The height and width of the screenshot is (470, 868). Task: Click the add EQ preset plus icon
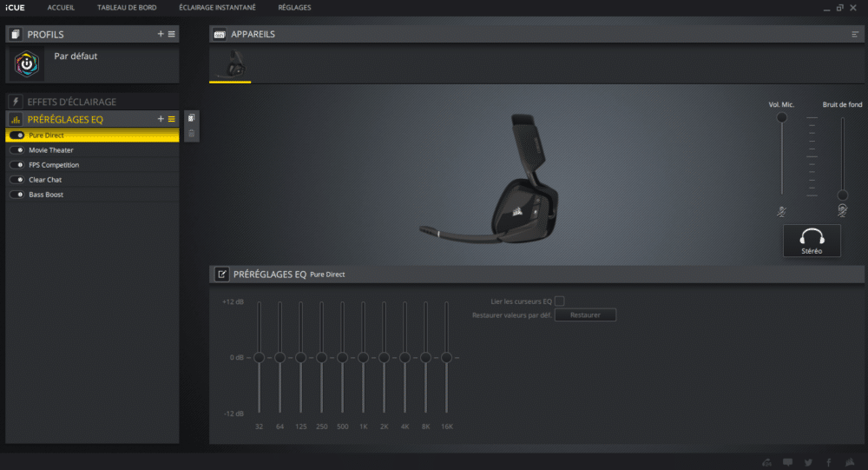(x=161, y=119)
